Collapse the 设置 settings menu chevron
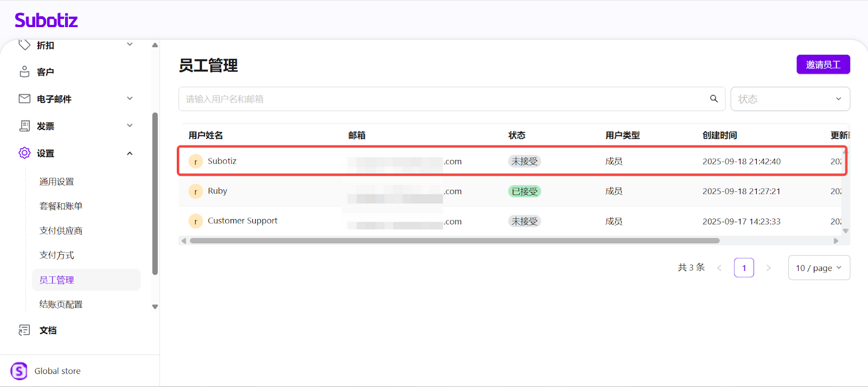Image resolution: width=868 pixels, height=387 pixels. tap(130, 153)
